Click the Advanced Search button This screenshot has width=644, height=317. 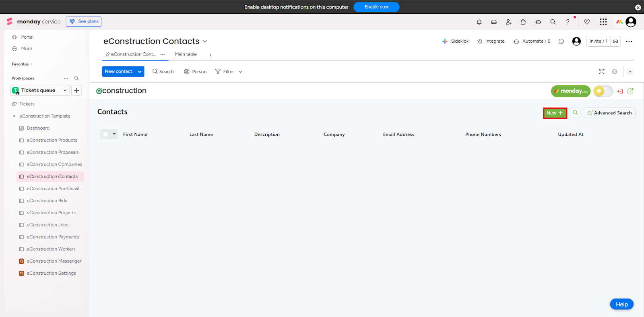(x=609, y=113)
